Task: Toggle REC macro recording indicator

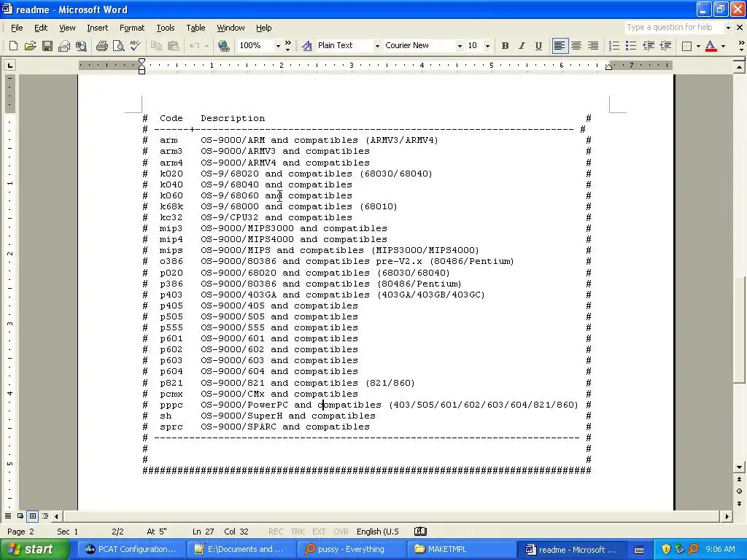Action: tap(275, 532)
